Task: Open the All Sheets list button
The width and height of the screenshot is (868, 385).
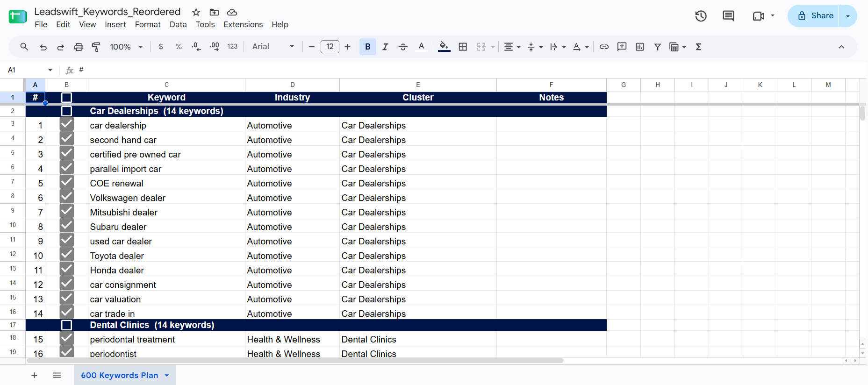Action: coord(57,375)
